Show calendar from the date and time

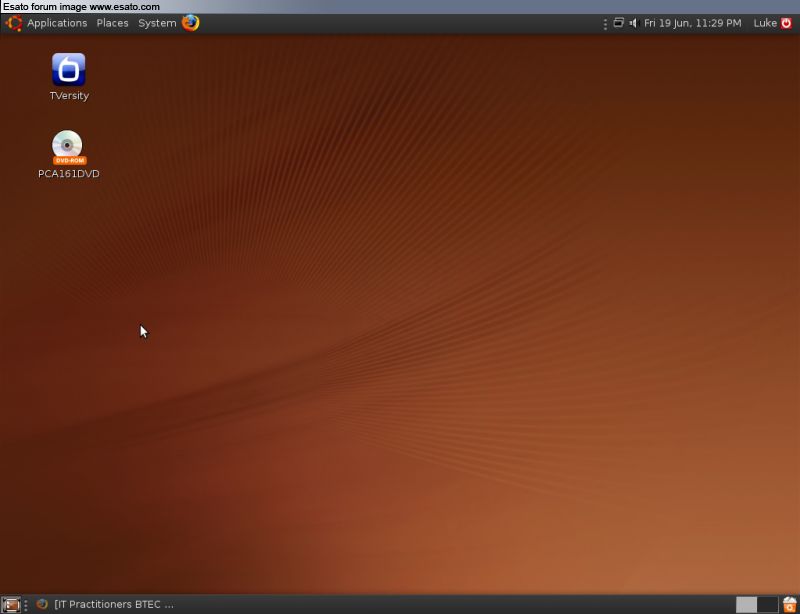pyautogui.click(x=692, y=23)
